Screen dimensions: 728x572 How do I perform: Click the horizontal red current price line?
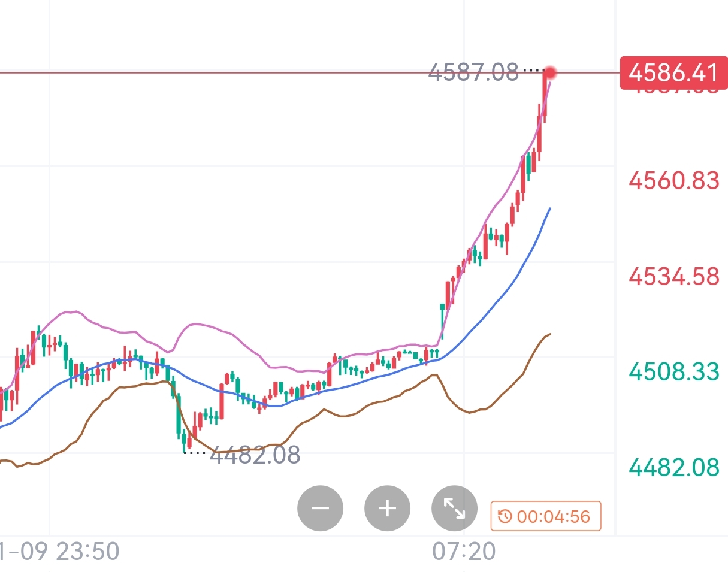[240, 73]
